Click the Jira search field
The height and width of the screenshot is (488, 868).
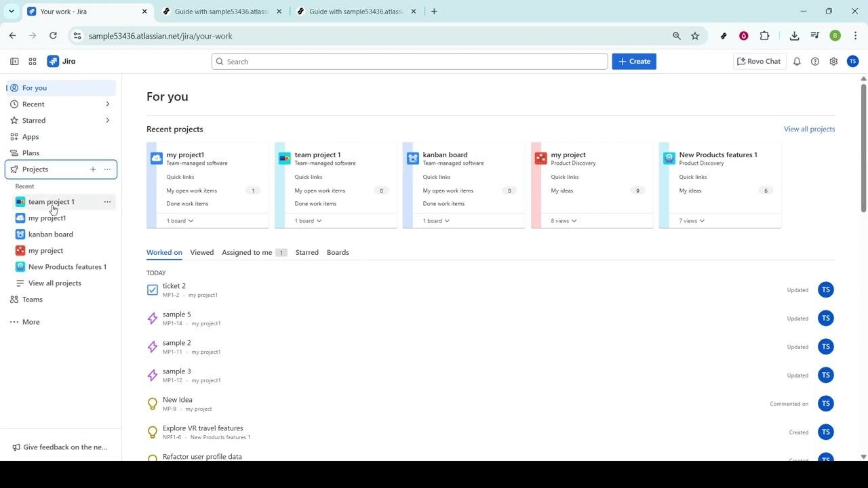410,61
